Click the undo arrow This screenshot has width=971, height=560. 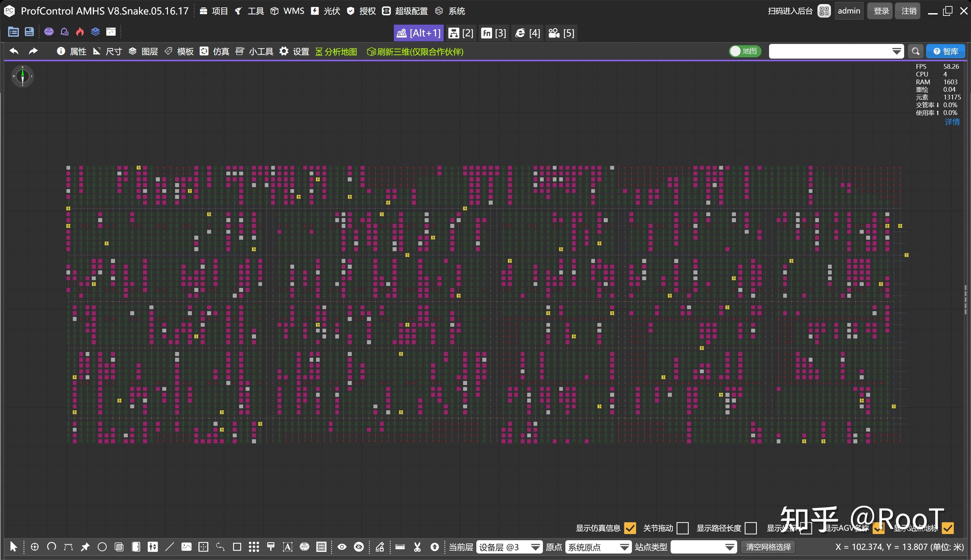pyautogui.click(x=14, y=51)
